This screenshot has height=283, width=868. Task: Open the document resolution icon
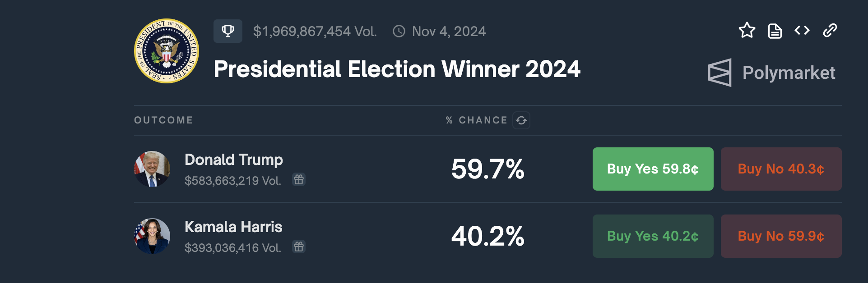pos(775,31)
